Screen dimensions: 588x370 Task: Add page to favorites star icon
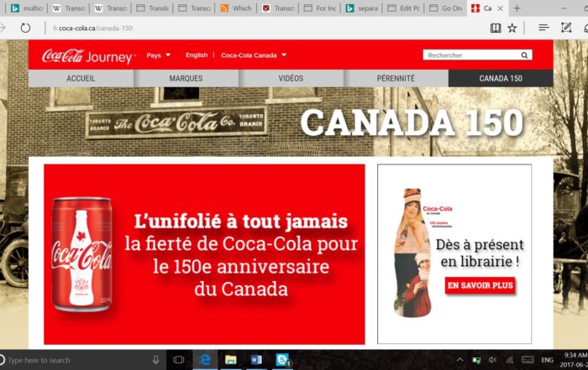(x=512, y=28)
